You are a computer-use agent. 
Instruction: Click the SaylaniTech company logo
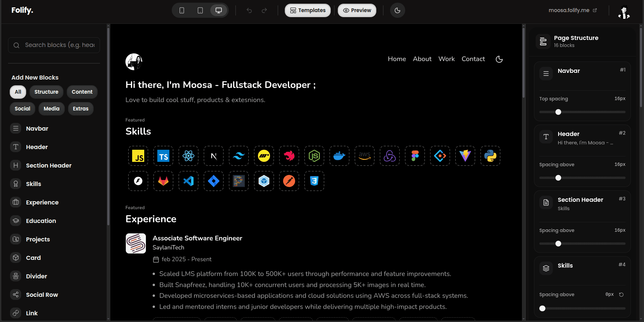point(136,243)
